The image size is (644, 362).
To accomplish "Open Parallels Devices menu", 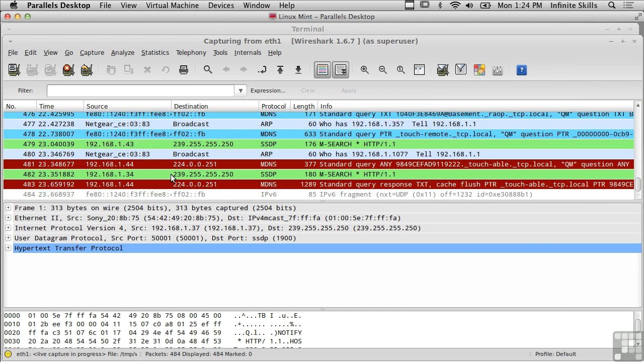I will [x=221, y=6].
